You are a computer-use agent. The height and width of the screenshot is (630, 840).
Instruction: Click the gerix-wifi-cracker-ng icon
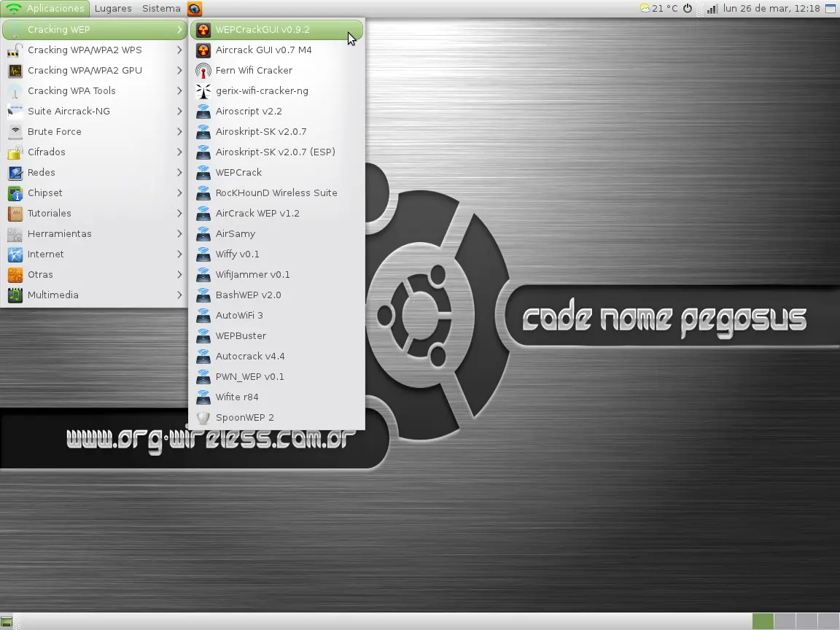pyautogui.click(x=203, y=91)
